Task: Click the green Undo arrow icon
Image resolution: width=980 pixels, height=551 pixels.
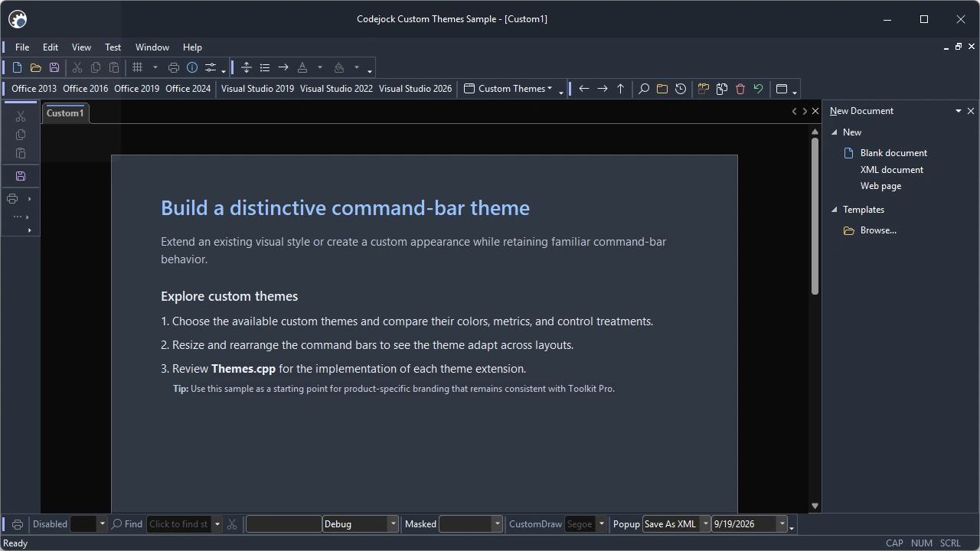Action: tap(759, 89)
